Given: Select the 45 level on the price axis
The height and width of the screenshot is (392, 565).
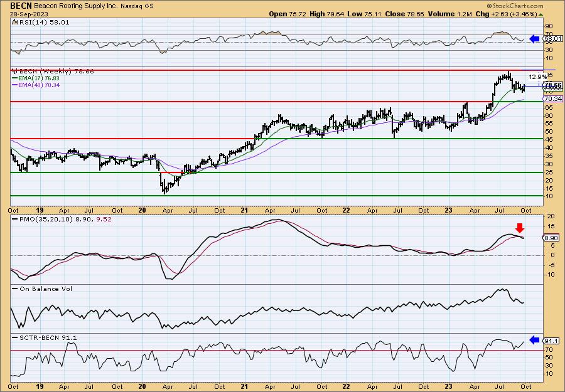Looking at the screenshot, I should pos(549,140).
